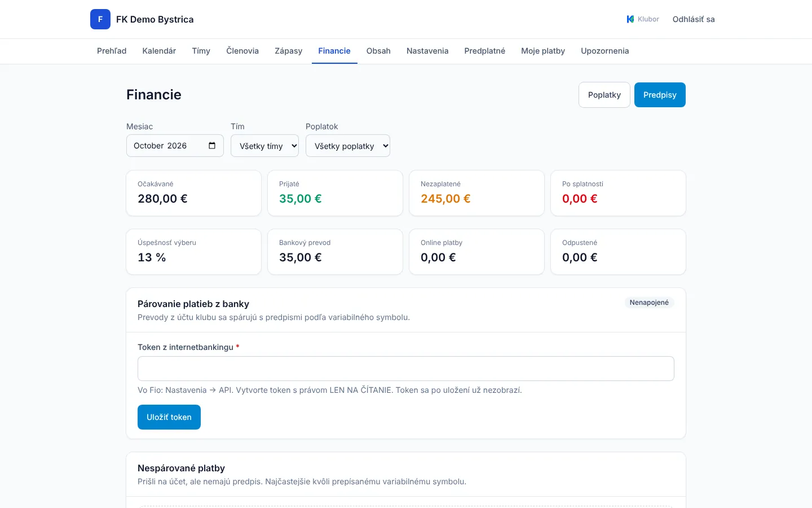Image resolution: width=812 pixels, height=508 pixels.
Task: Open the Predplatné tab
Action: coord(485,51)
